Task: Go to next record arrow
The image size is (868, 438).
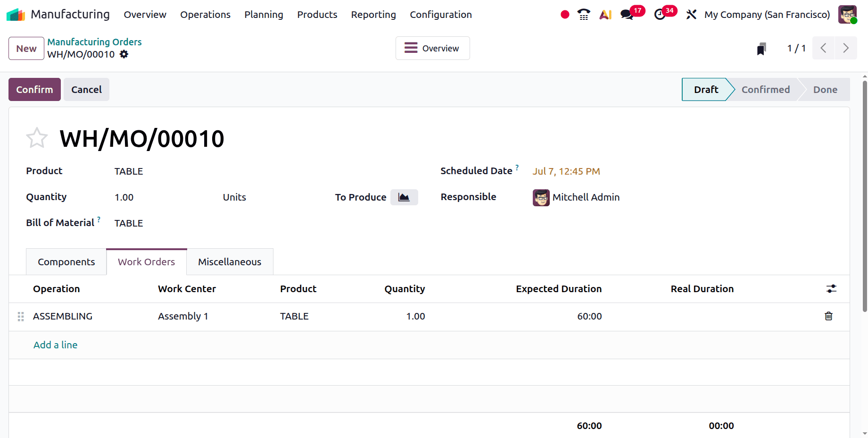Action: tap(846, 48)
